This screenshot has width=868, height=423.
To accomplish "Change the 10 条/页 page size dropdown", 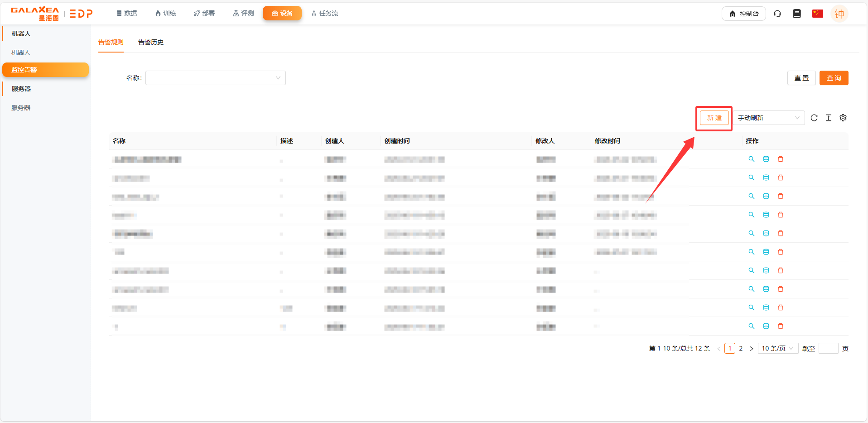I will click(778, 348).
